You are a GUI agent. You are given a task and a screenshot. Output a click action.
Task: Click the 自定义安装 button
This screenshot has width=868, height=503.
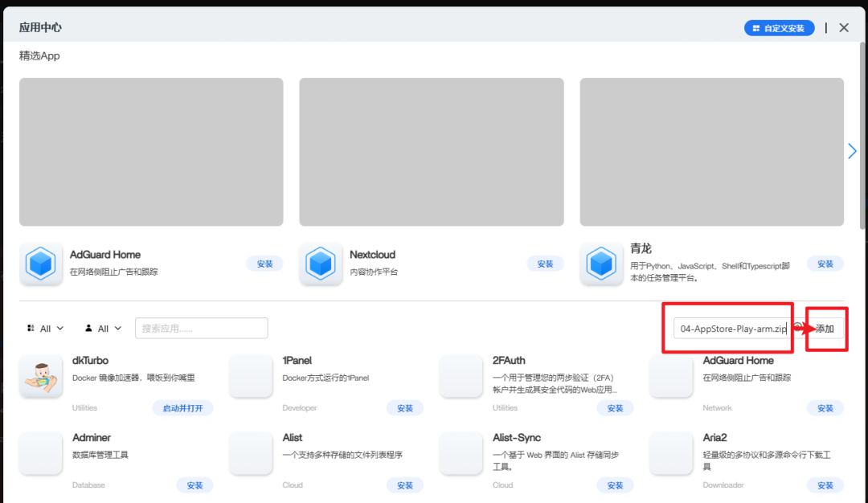[x=779, y=27]
